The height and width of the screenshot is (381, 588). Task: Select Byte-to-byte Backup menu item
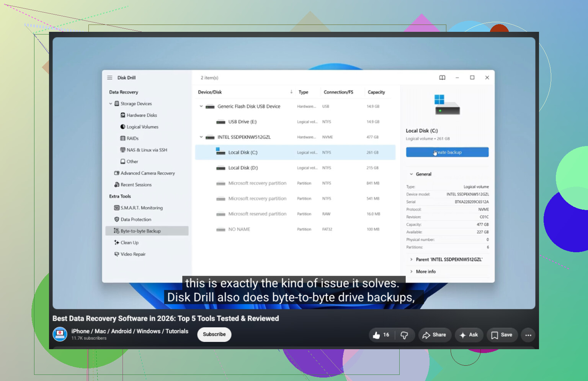pos(147,231)
